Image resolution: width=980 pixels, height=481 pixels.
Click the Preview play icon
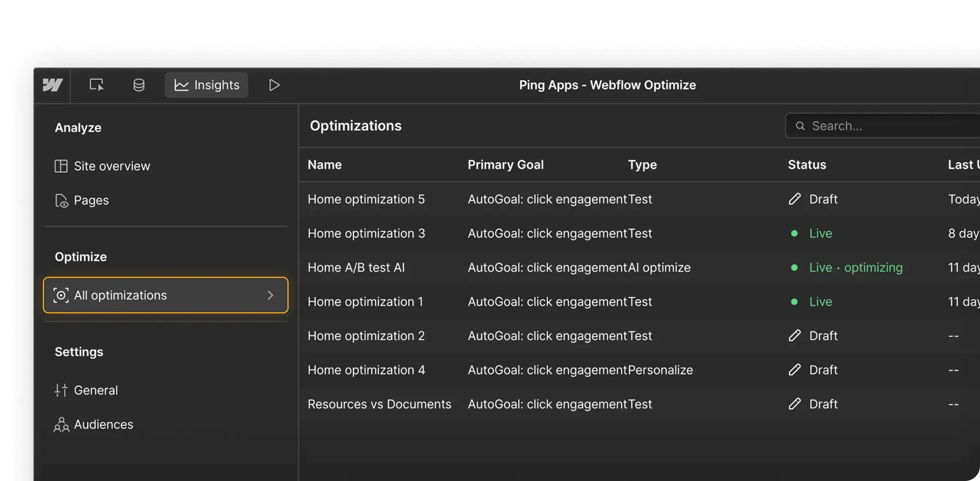point(274,85)
